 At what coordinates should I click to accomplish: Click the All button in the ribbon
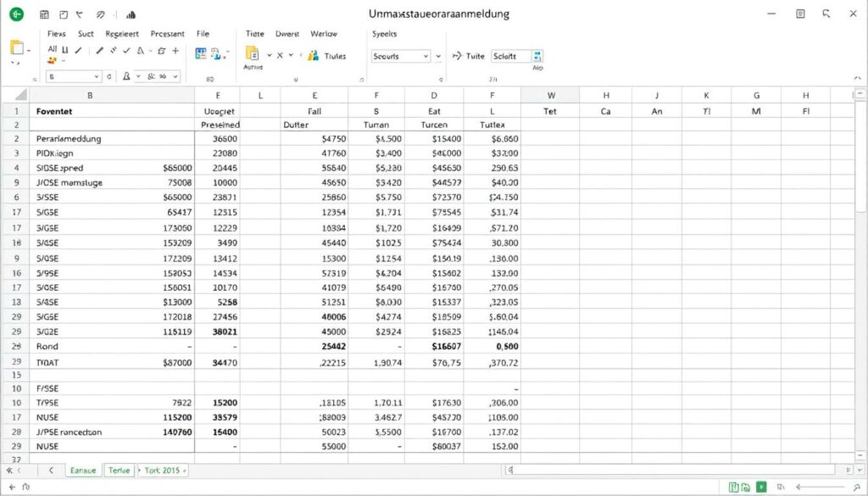click(x=52, y=48)
